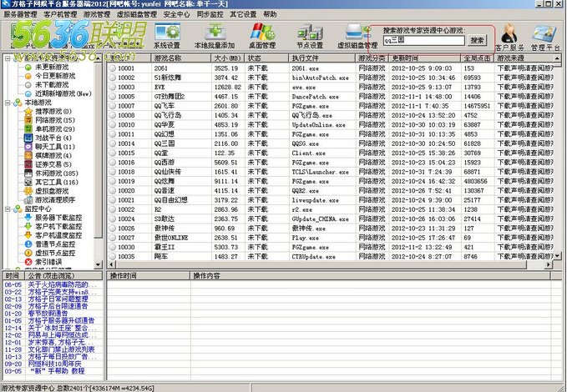The image size is (567, 392).
Task: Open 安全中心 menu
Action: 176,14
